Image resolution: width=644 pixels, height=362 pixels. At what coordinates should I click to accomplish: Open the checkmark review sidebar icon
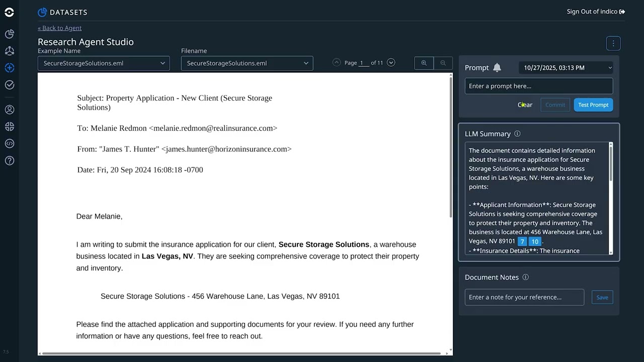[x=9, y=85]
